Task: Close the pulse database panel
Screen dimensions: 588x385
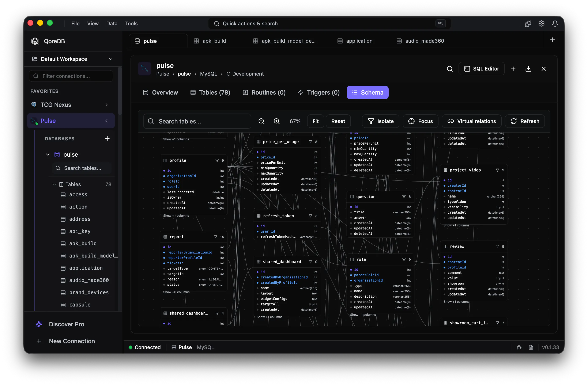Action: tap(543, 69)
